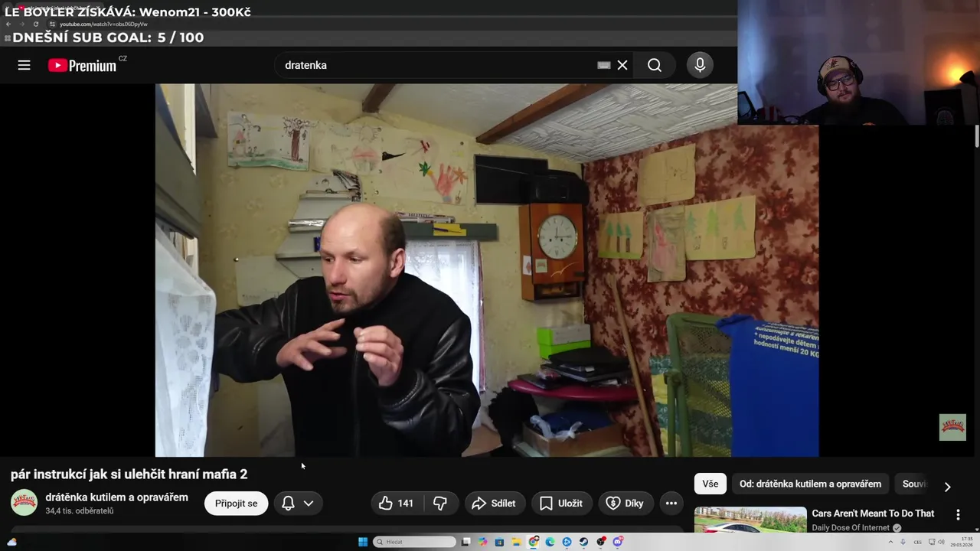Open Cars Aren't Meant To Do That thumbnail

pyautogui.click(x=750, y=520)
